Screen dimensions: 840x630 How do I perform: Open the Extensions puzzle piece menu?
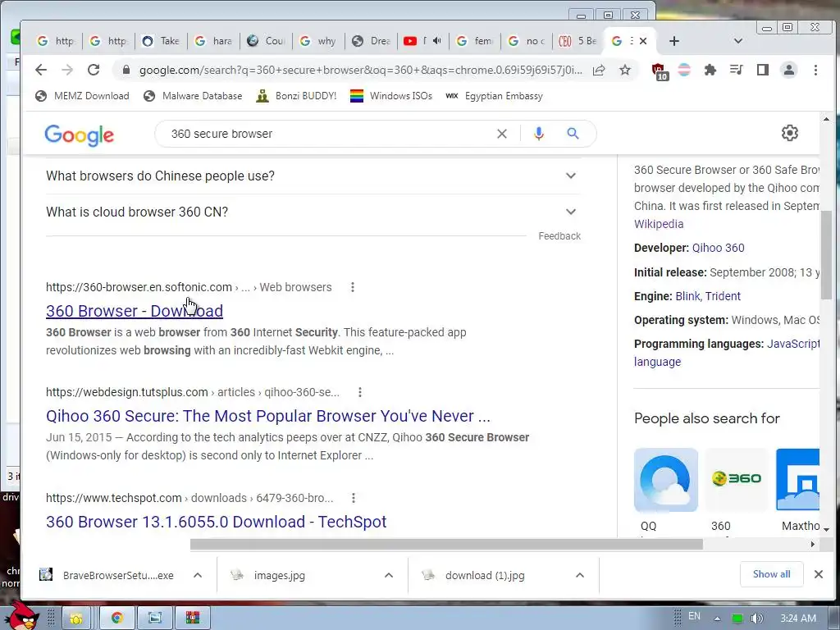point(710,70)
